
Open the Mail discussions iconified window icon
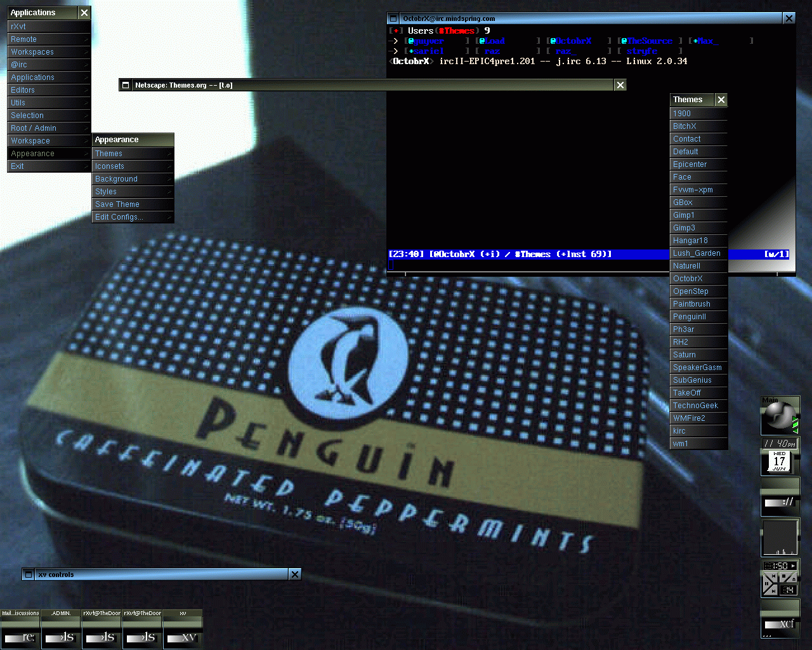tap(20, 630)
